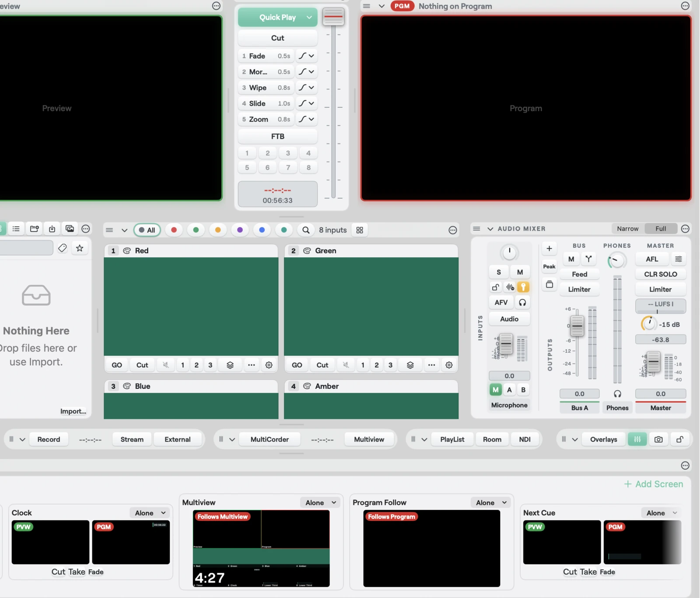The width and height of the screenshot is (700, 598).
Task: Open Clock screen Alone dropdown
Action: coord(150,513)
